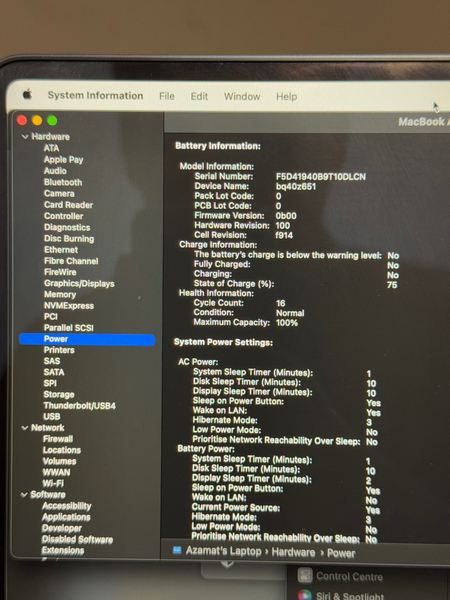Select Wi-Fi under Network
This screenshot has height=600, width=450.
53,483
